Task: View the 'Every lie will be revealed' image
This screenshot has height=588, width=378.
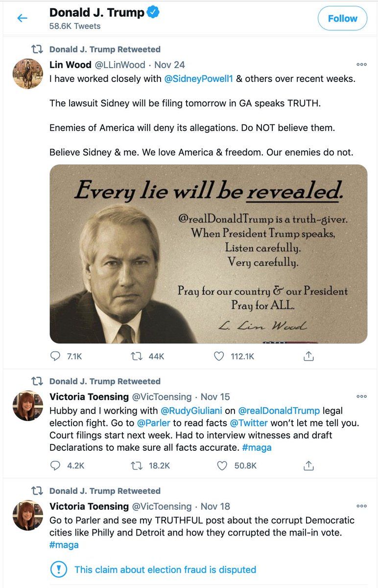Action: (209, 254)
